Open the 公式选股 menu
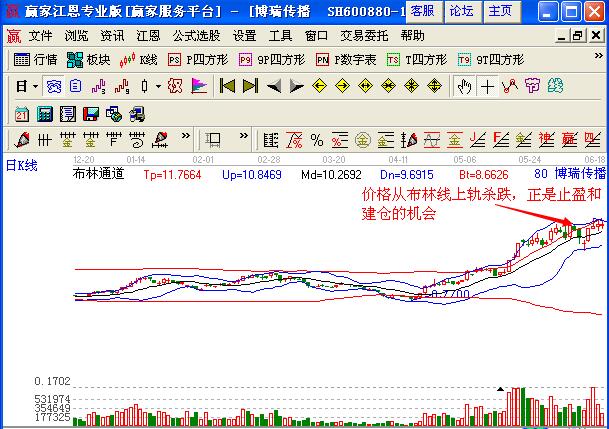The image size is (609, 429). 198,35
